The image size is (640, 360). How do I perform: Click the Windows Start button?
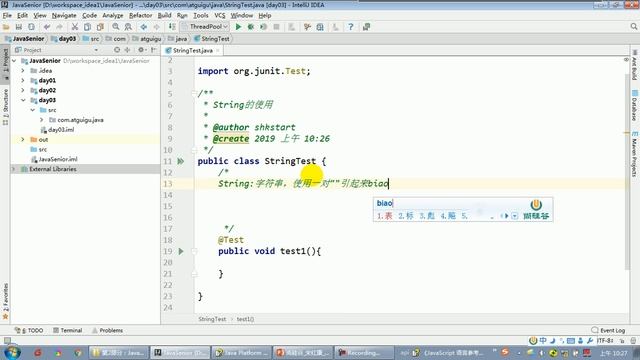12,352
